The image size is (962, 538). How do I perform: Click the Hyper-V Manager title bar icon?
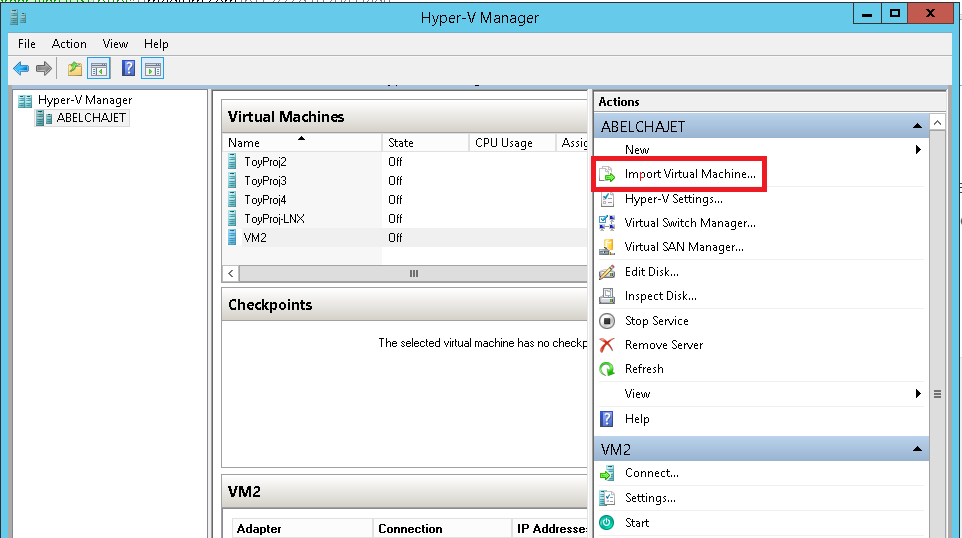[x=18, y=17]
